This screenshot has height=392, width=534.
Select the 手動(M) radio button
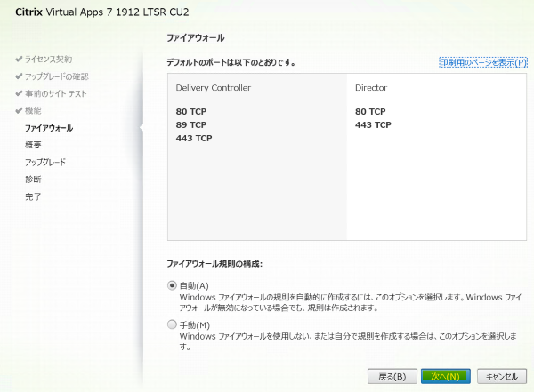pyautogui.click(x=172, y=324)
